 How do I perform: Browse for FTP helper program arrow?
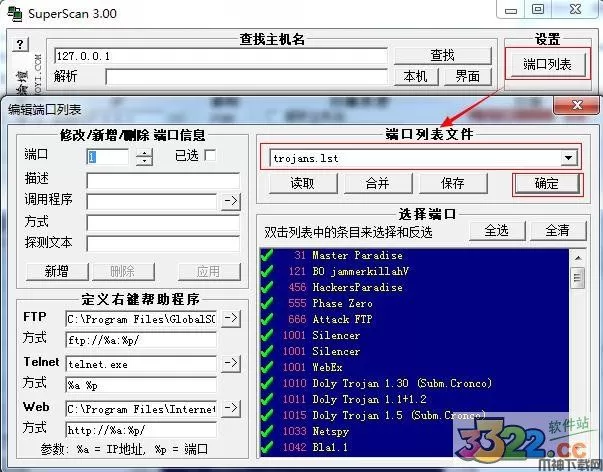click(x=231, y=318)
